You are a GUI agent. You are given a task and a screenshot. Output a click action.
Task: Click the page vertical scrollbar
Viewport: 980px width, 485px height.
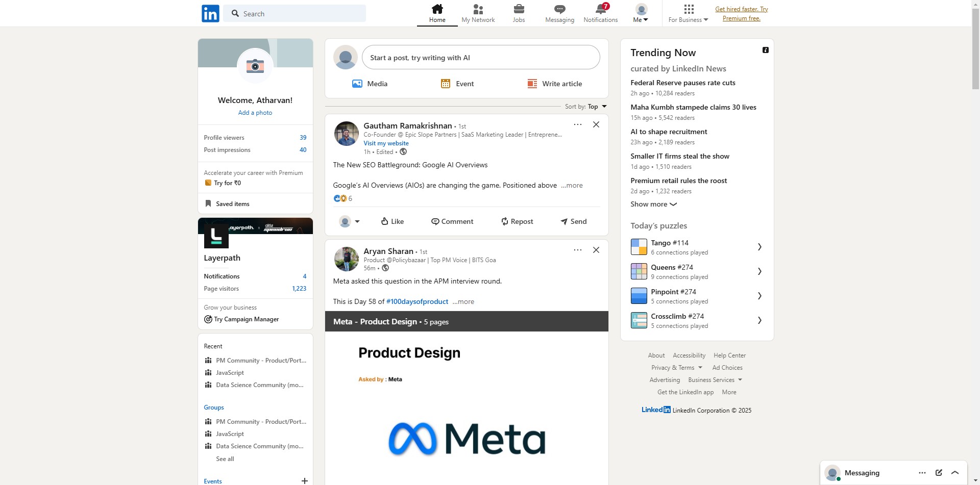pyautogui.click(x=975, y=242)
